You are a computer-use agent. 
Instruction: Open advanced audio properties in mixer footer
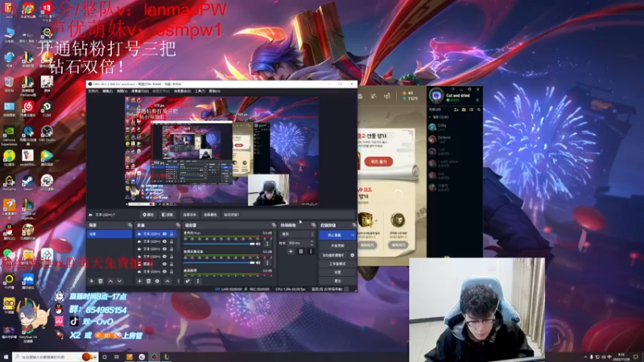(188, 281)
